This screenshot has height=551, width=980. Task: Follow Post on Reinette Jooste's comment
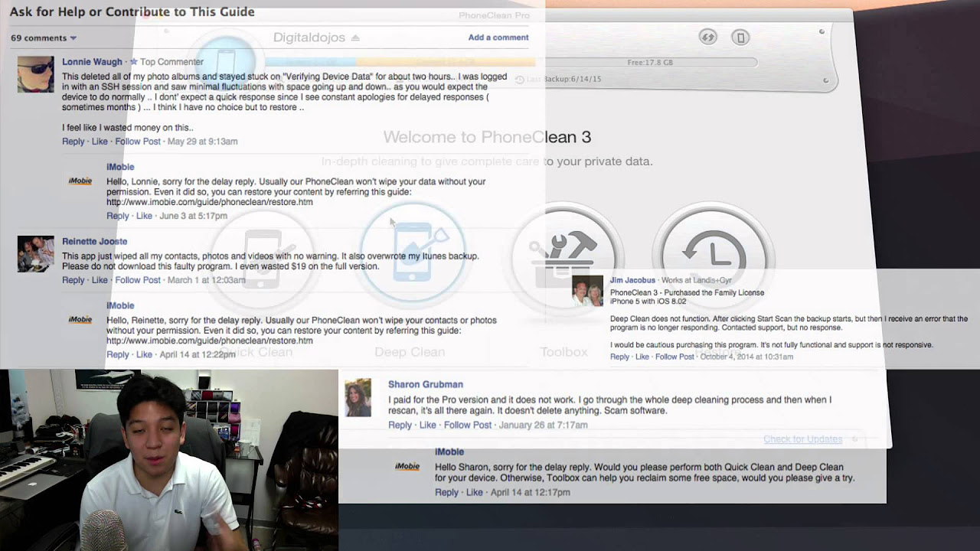pos(138,280)
